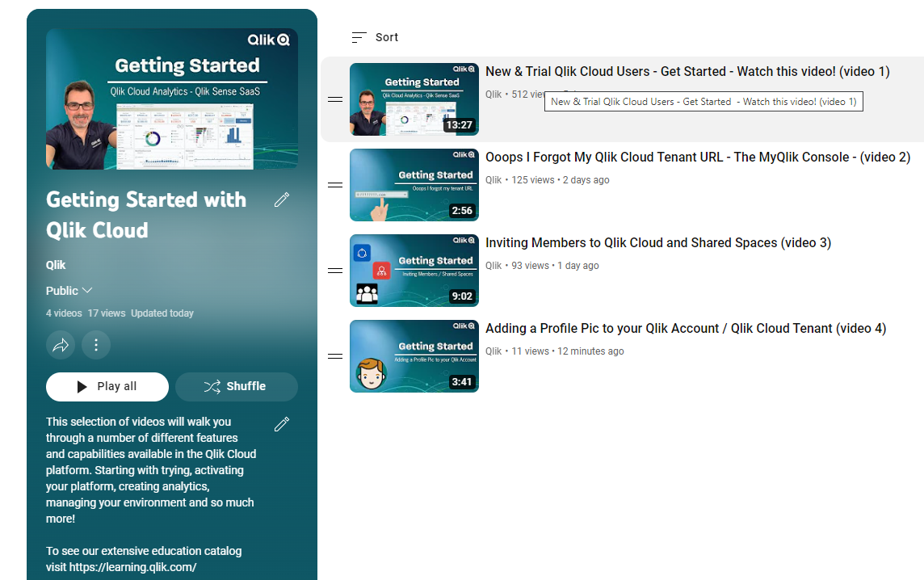Open the three-dot more options menu
The image size is (924, 580).
pyautogui.click(x=96, y=345)
